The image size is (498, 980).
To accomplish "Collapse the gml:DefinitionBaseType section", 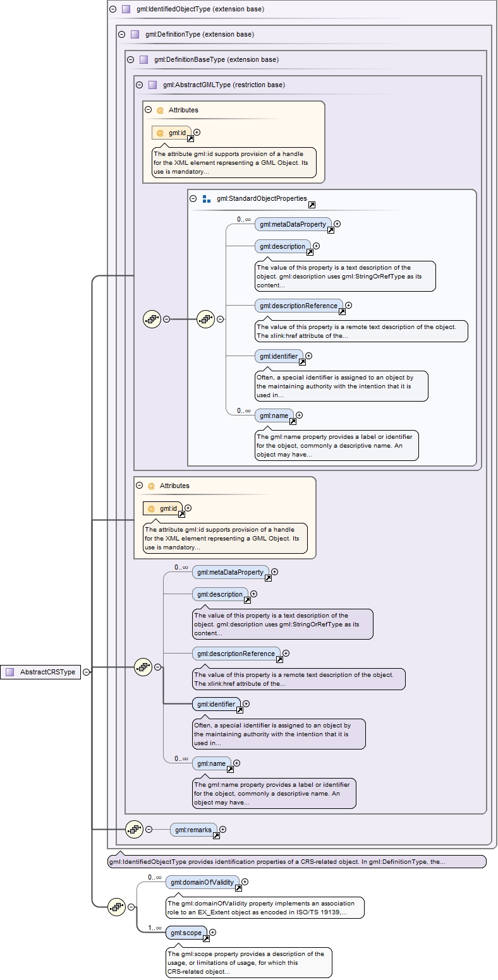I will click(131, 59).
